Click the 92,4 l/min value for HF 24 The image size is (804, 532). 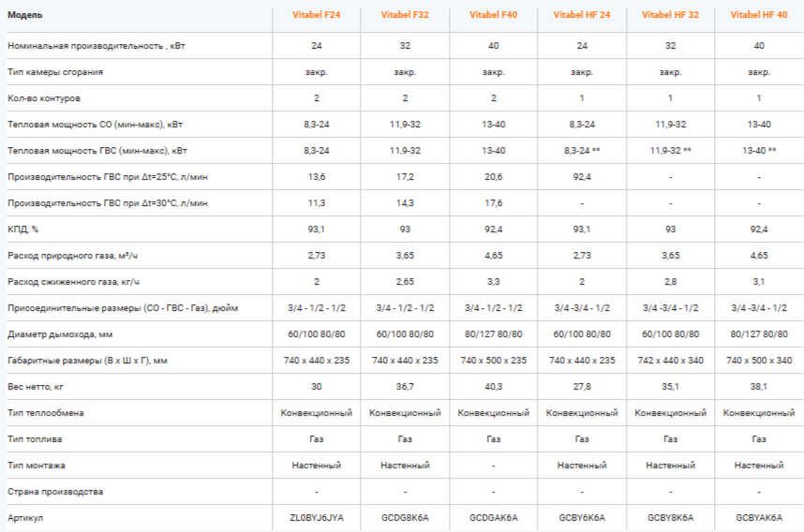pos(582,177)
